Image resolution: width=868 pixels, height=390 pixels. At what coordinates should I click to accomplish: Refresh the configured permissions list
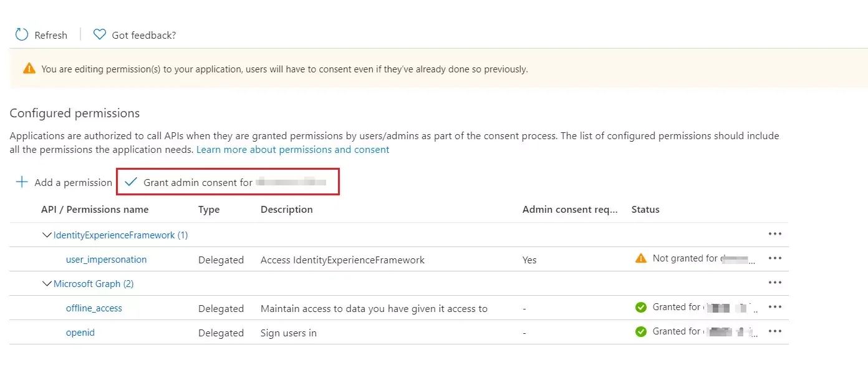[x=41, y=34]
